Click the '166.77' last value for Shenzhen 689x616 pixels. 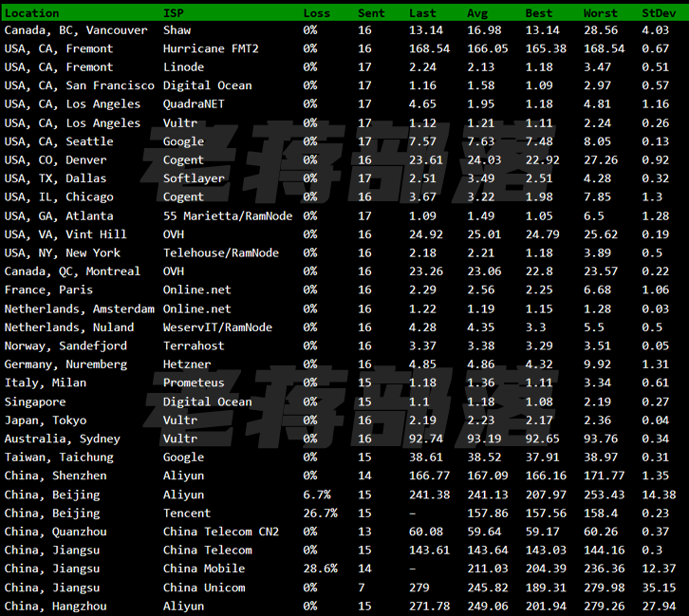429,476
